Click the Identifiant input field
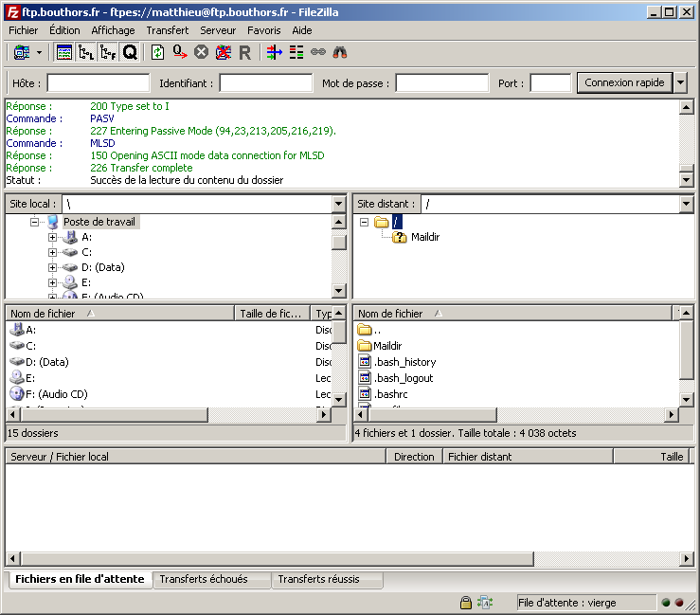The width and height of the screenshot is (700, 615). tap(265, 83)
